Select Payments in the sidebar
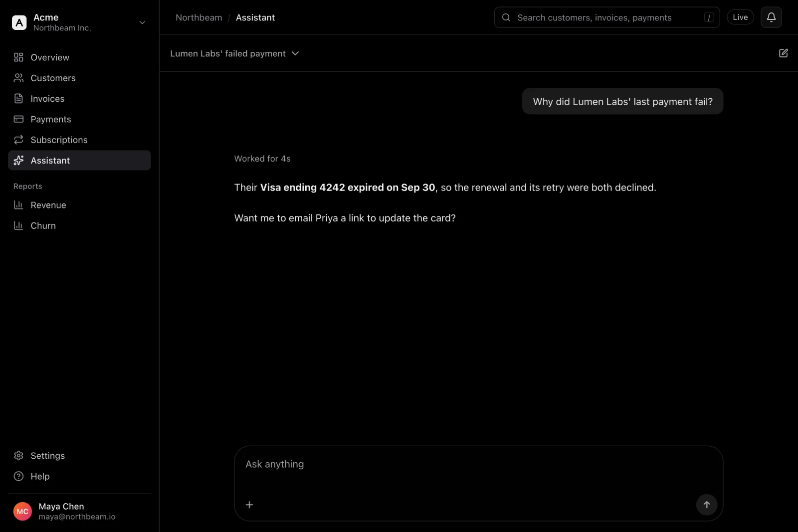This screenshot has height=532, width=798. point(79,119)
